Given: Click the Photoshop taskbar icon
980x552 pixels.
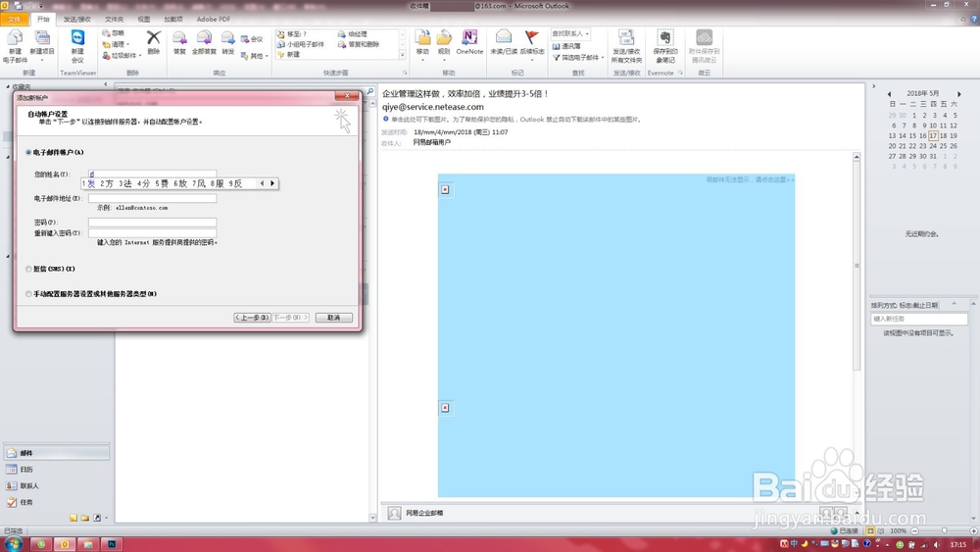Looking at the screenshot, I should click(112, 544).
